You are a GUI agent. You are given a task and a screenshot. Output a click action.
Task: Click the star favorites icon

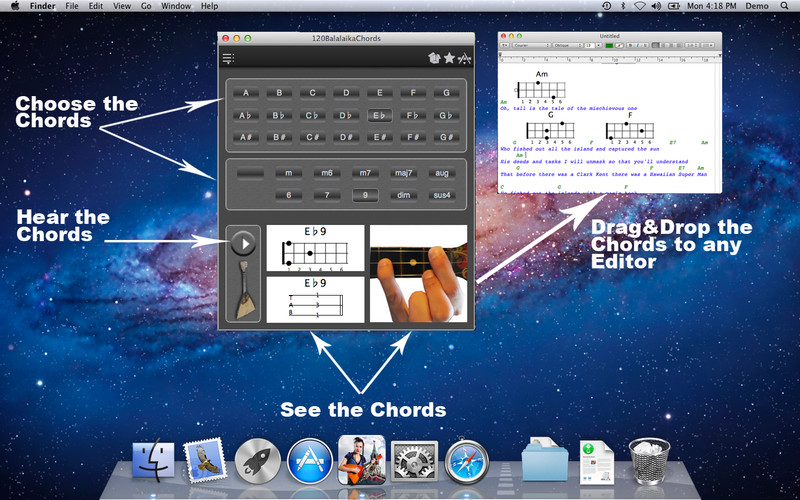click(449, 59)
